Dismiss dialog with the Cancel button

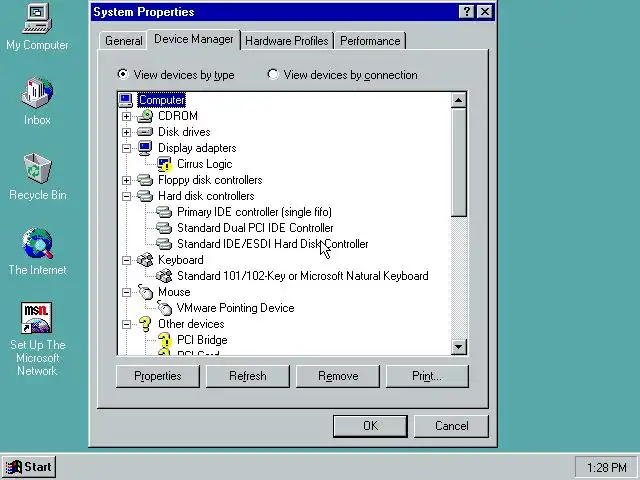tap(451, 426)
